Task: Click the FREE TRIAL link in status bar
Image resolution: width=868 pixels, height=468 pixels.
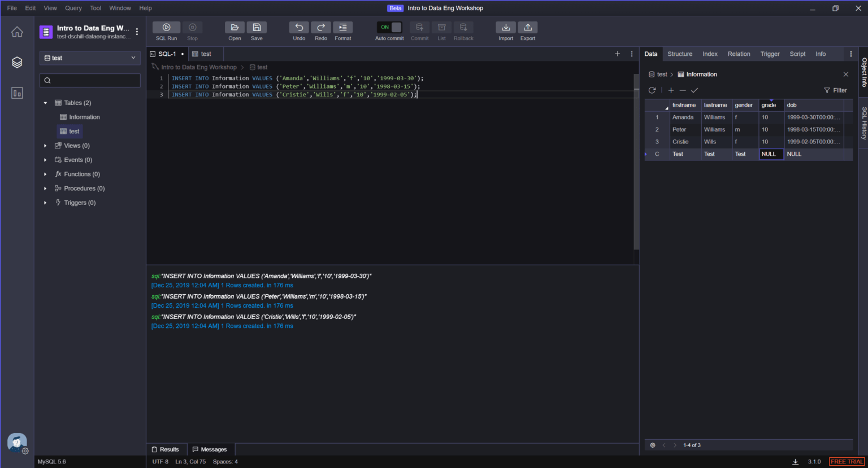Action: click(x=847, y=461)
